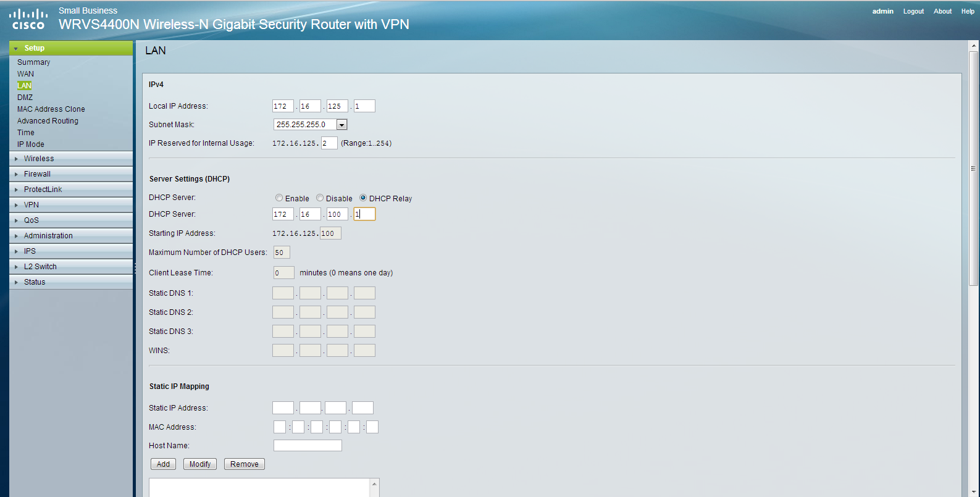The height and width of the screenshot is (497, 980).
Task: Open the Time setup page
Action: [x=26, y=133]
